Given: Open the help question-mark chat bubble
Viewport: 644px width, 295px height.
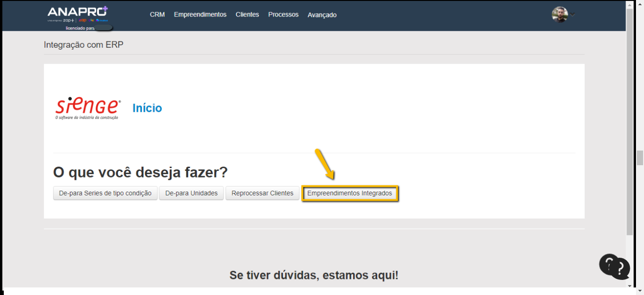Looking at the screenshot, I should click(614, 267).
